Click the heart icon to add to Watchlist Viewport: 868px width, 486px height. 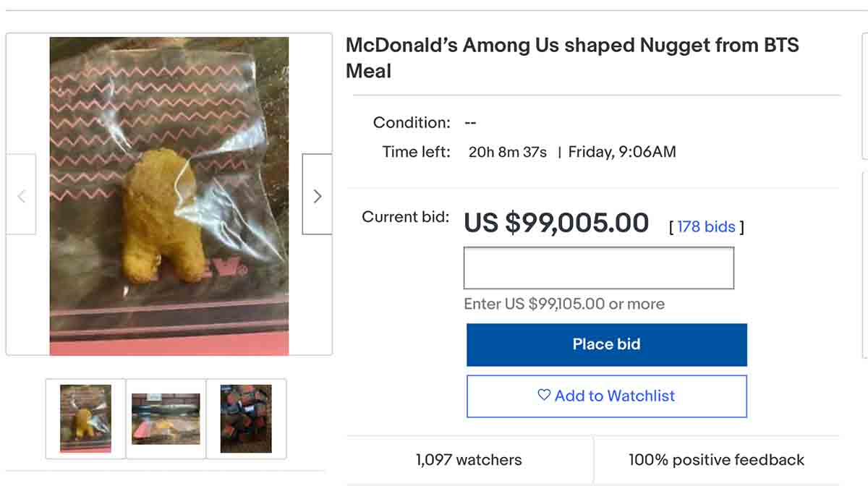point(544,395)
